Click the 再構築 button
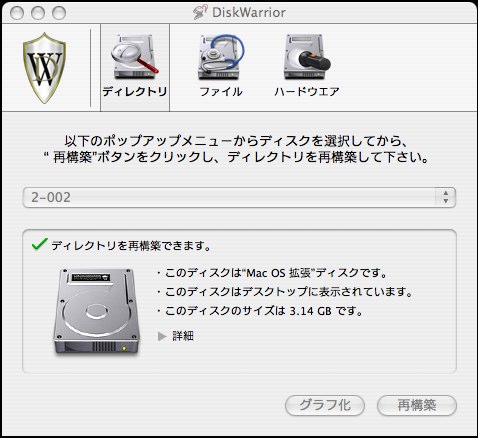Image resolution: width=478 pixels, height=438 pixels. click(417, 405)
